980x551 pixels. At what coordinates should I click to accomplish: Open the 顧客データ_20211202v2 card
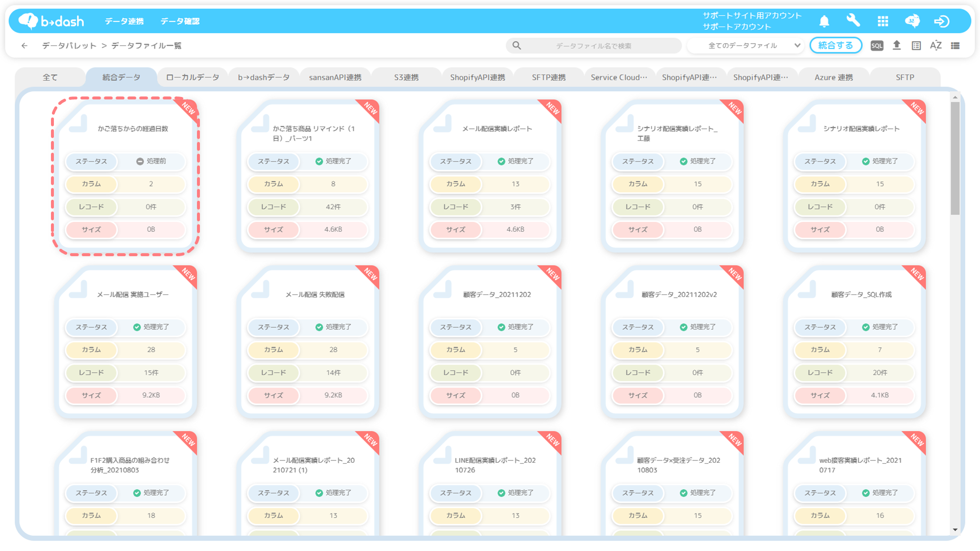[672, 342]
